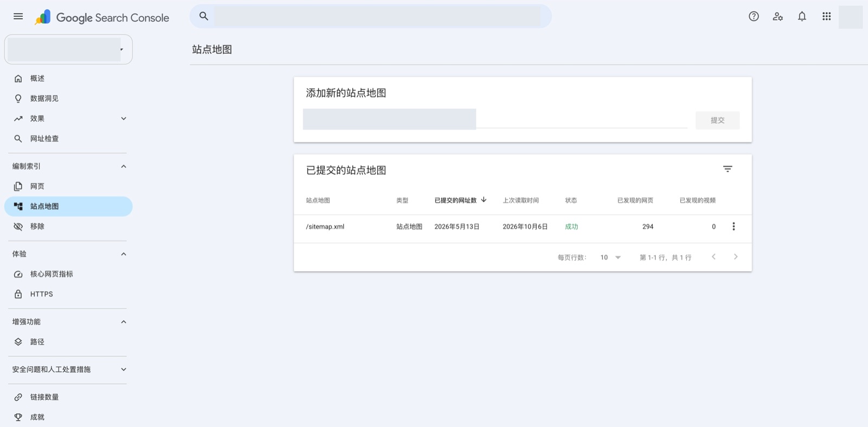Click the 已发现的网页 column header
The image size is (868, 427).
click(x=635, y=200)
